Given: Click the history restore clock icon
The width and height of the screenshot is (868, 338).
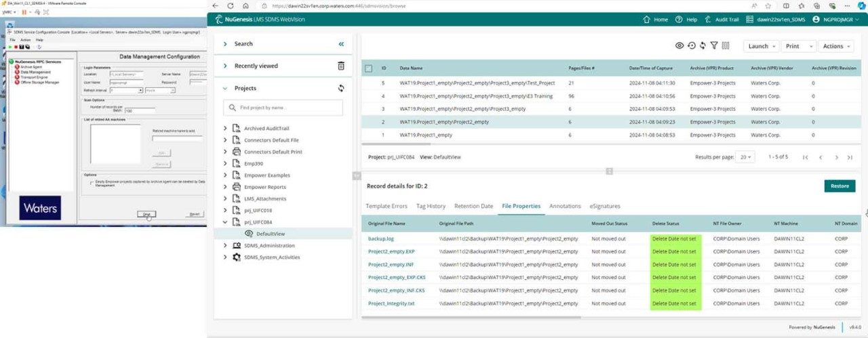Looking at the screenshot, I should [691, 45].
